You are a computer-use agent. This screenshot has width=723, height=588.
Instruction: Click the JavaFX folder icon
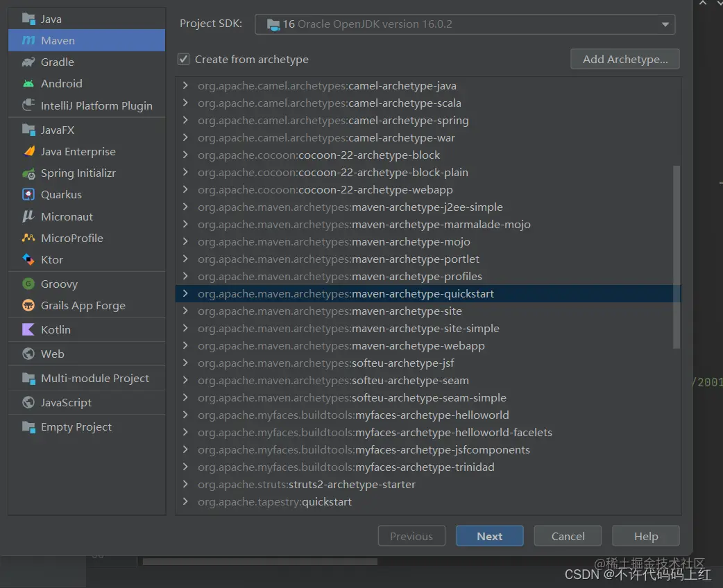point(28,130)
